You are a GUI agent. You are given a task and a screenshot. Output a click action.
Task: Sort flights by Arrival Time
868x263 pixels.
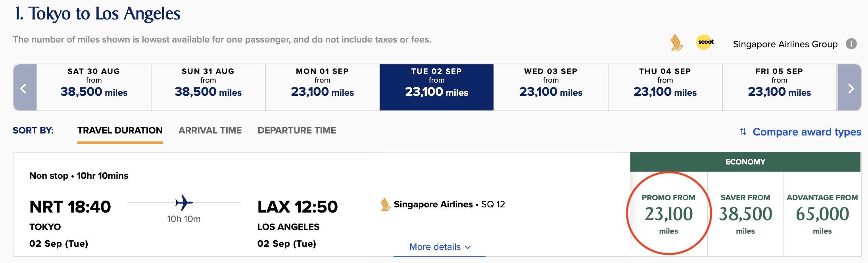(210, 130)
